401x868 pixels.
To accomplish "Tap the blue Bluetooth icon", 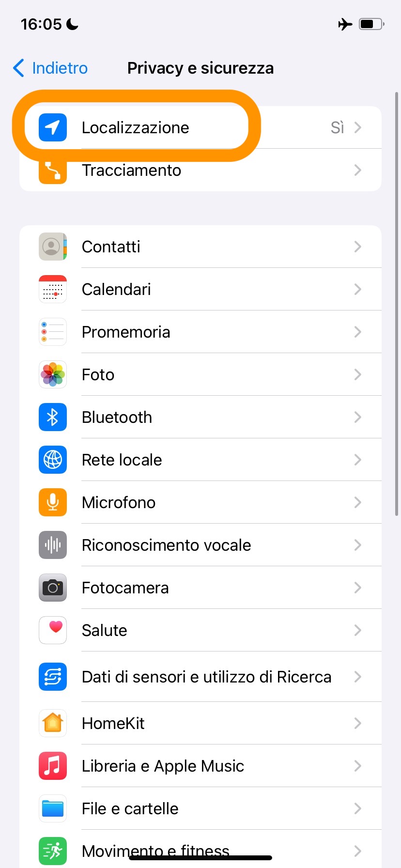I will pos(53,417).
